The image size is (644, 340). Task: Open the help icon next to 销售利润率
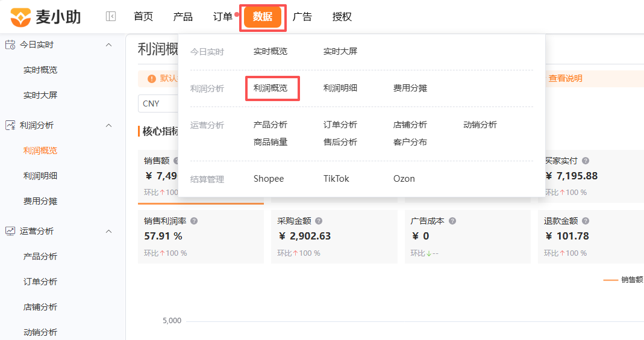194,221
